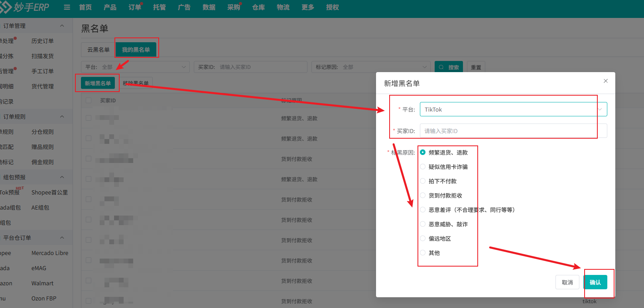Open Ozon FBP in sidebar
The height and width of the screenshot is (308, 644).
pos(44,298)
